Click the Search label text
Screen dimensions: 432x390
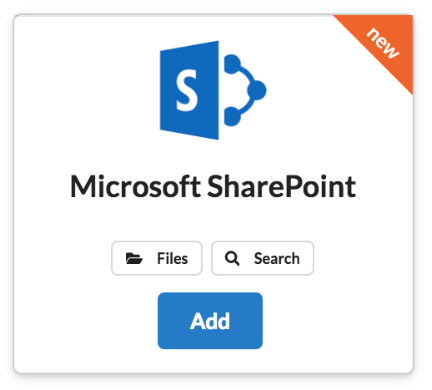(277, 258)
